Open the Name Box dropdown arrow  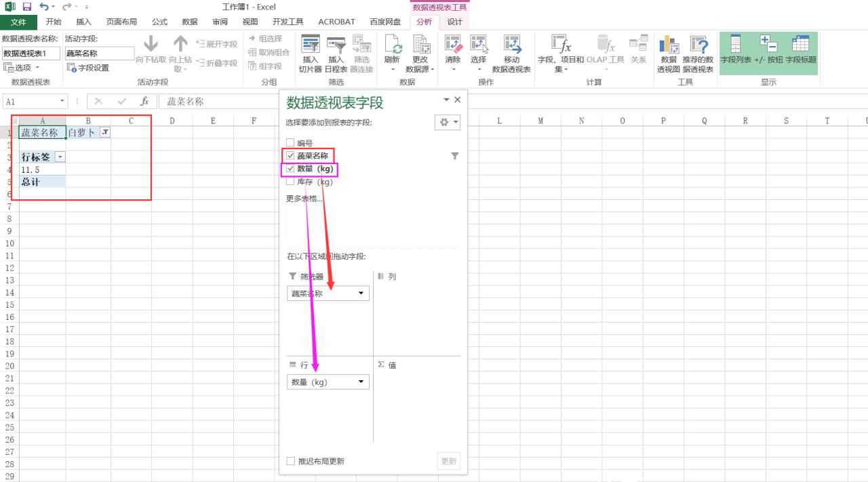coord(62,101)
